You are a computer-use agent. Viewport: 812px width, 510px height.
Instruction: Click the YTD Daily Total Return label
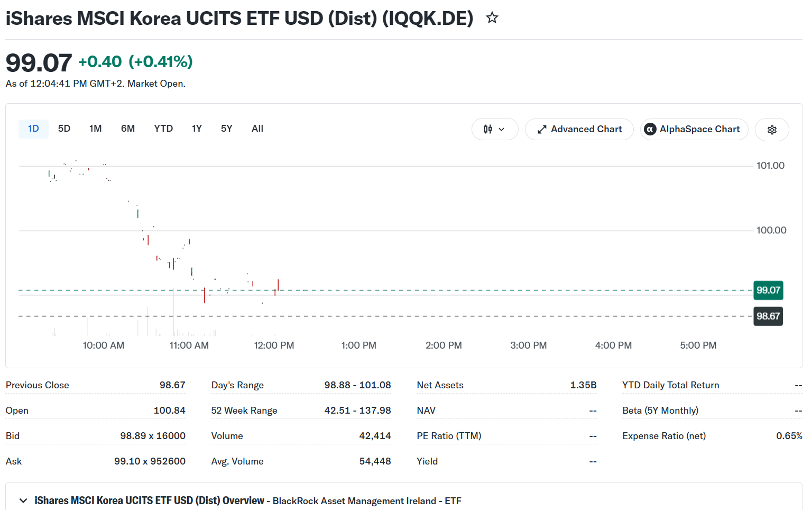point(671,385)
